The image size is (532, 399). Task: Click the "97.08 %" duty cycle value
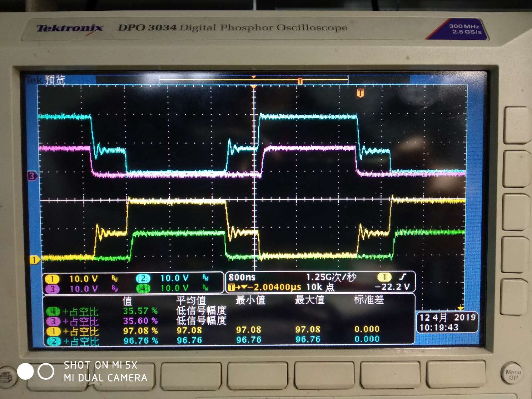[x=140, y=331]
